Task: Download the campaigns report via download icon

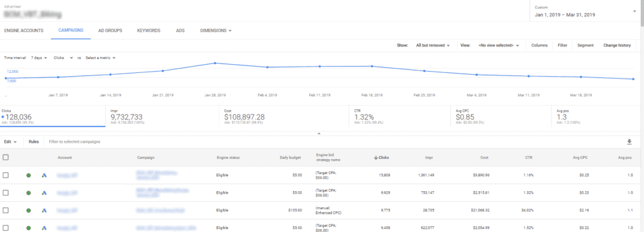Action: (629, 141)
